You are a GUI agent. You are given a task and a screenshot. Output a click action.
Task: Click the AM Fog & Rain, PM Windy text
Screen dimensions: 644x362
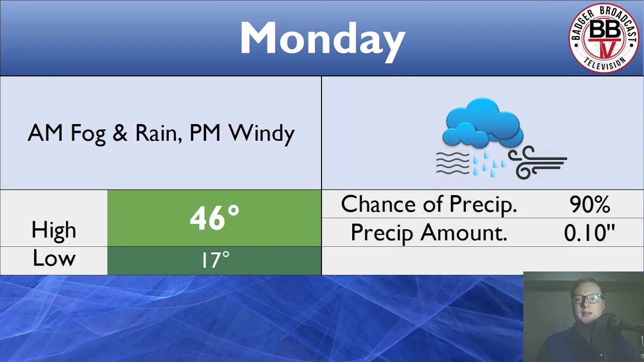coord(161,133)
